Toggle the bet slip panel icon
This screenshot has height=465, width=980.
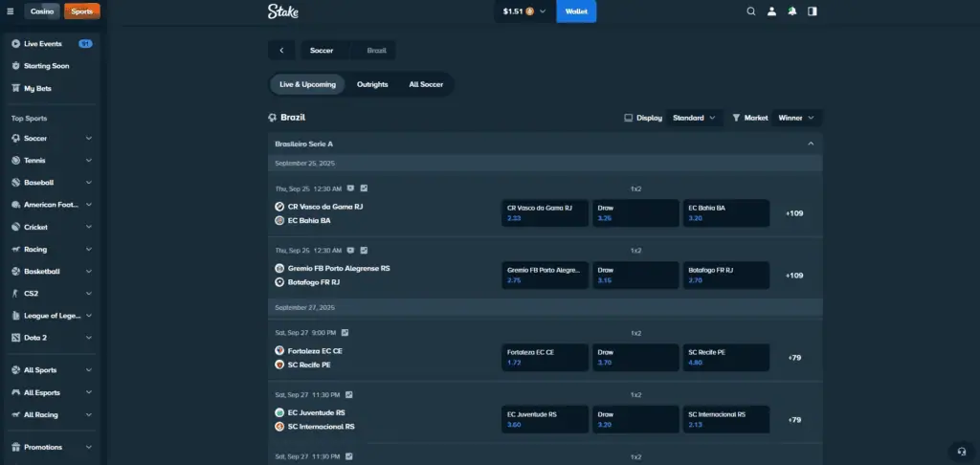coord(813,11)
